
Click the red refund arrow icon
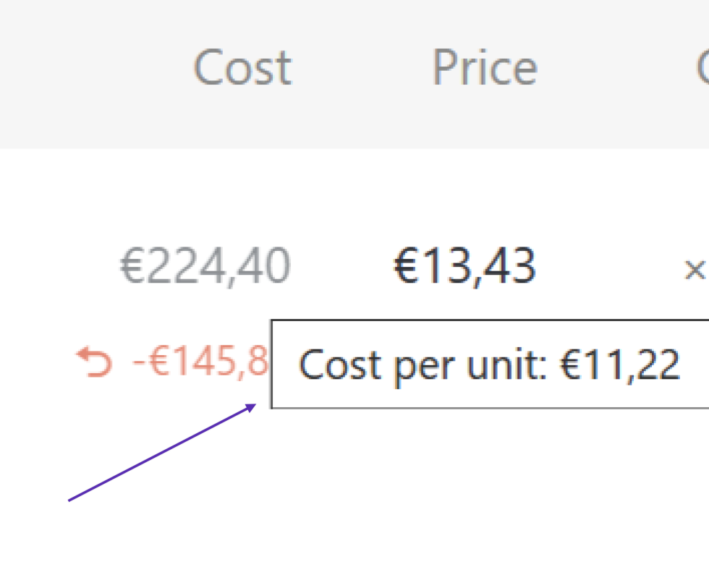tap(95, 362)
